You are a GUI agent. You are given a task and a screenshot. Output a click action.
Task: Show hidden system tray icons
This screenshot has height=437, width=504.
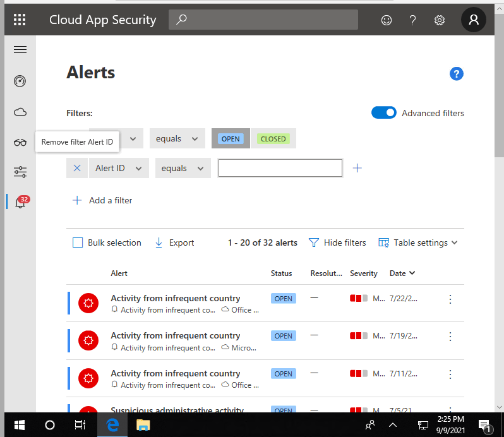click(x=393, y=425)
